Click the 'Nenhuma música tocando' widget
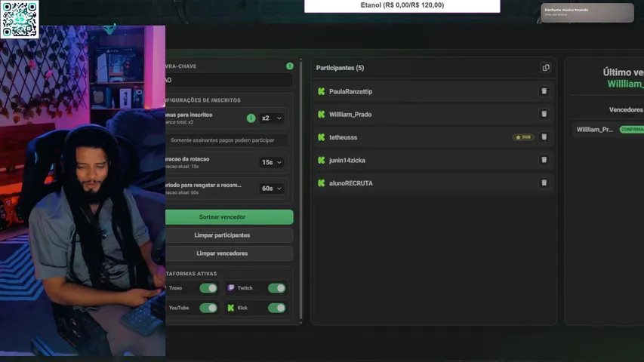 click(587, 13)
